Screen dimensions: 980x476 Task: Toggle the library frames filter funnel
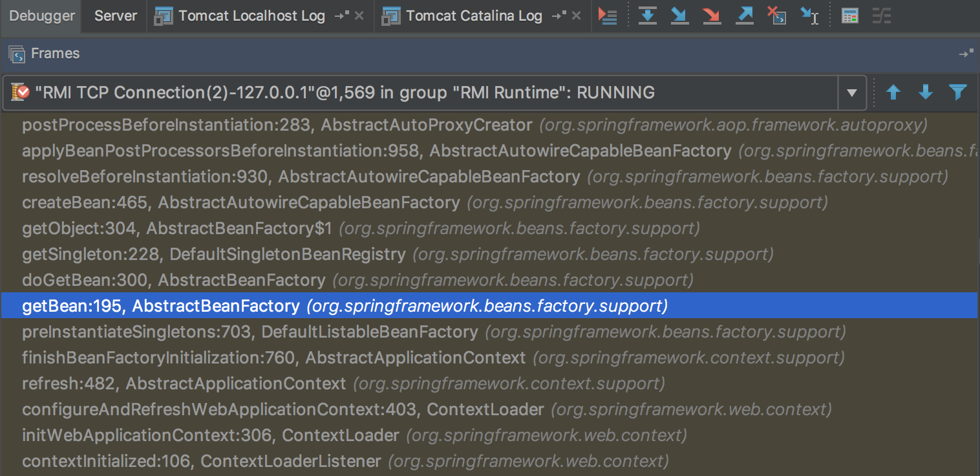coord(958,92)
